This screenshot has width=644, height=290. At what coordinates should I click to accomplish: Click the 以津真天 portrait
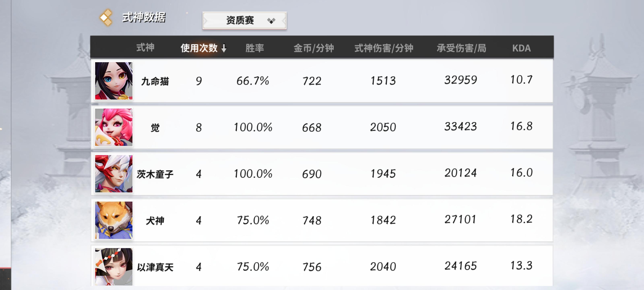(x=114, y=266)
